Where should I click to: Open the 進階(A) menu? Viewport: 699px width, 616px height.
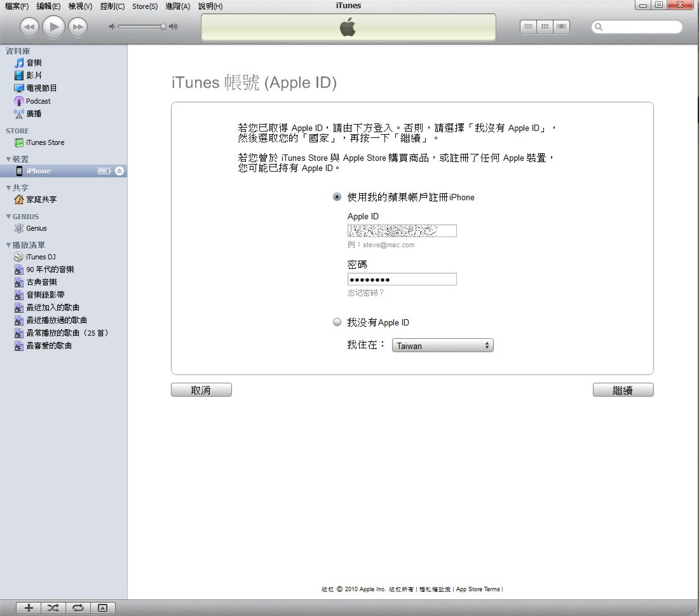pyautogui.click(x=177, y=6)
